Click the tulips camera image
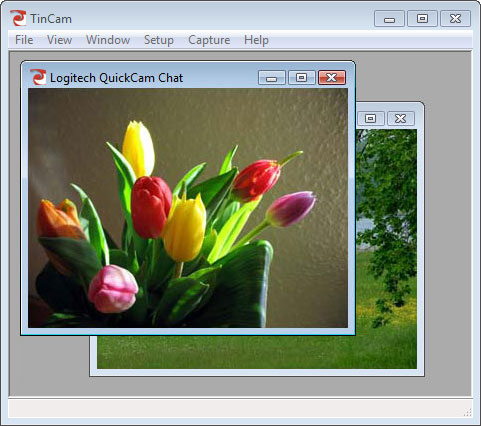481x426 pixels. pyautogui.click(x=188, y=208)
